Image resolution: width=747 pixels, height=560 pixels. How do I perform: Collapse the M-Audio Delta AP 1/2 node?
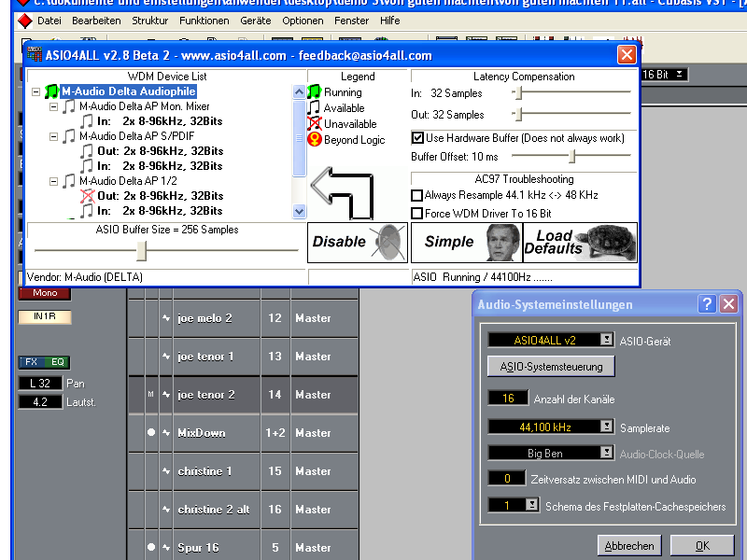point(54,181)
